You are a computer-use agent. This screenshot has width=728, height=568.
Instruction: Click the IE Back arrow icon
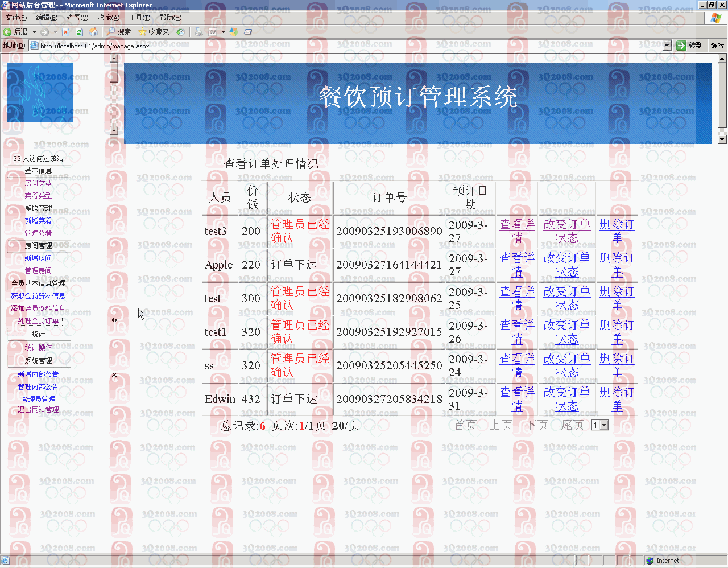coord(7,32)
